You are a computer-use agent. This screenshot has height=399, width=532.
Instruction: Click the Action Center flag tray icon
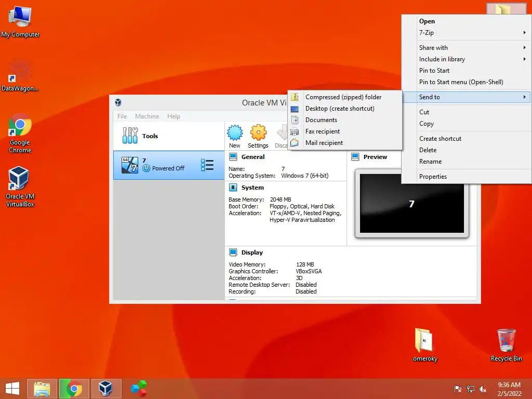pos(458,389)
